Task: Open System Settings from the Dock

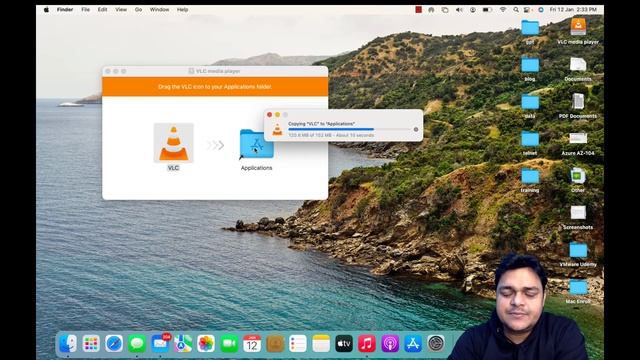Action: [436, 344]
